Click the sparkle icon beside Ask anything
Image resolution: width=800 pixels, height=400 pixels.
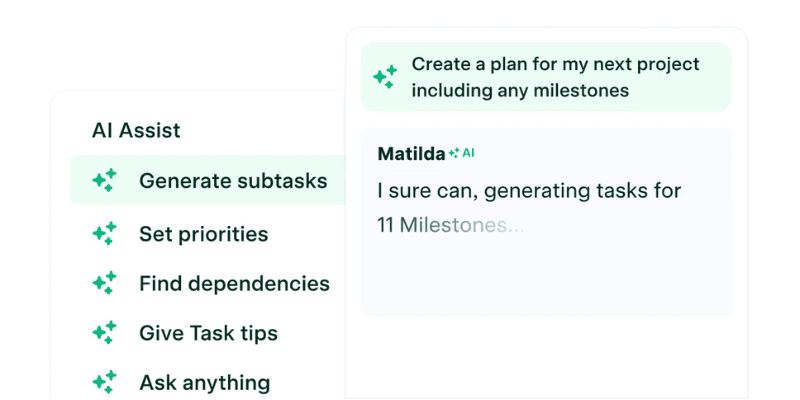point(104,382)
